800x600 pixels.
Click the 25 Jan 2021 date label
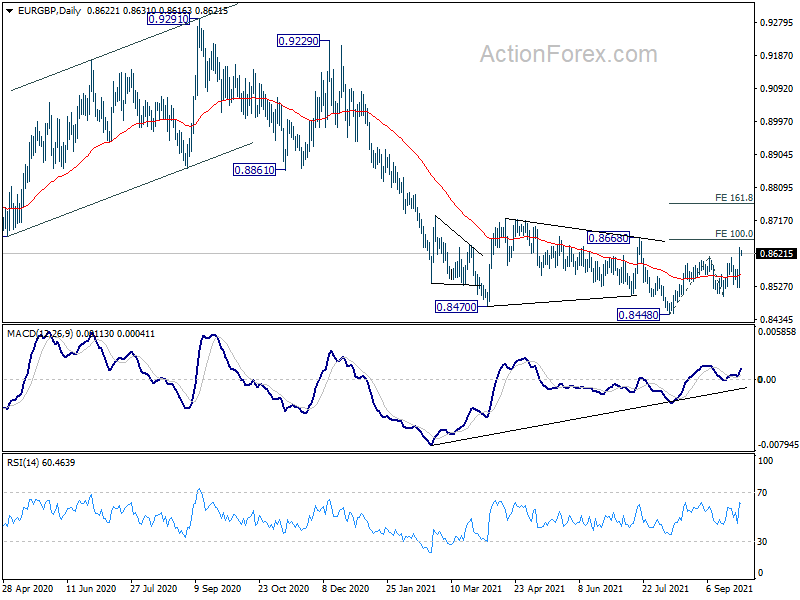coord(411,588)
